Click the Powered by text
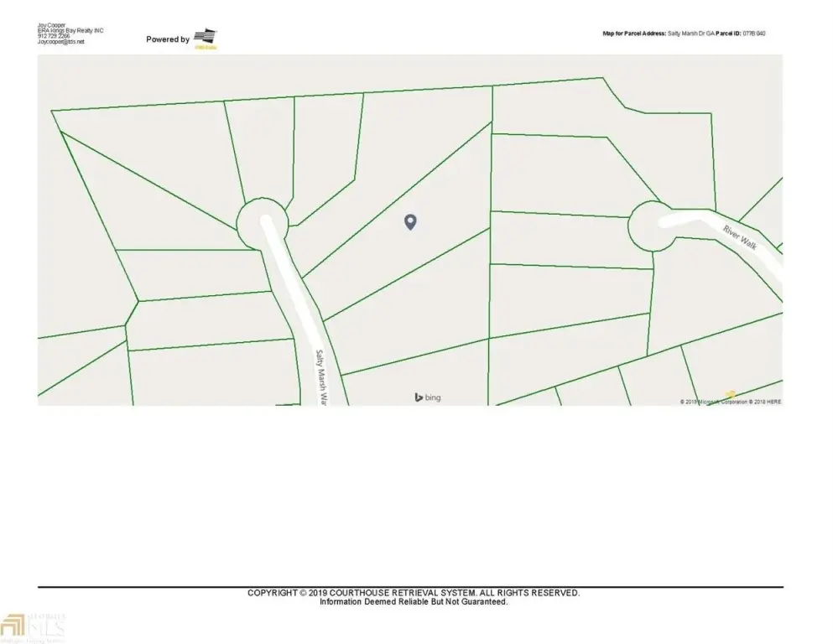The height and width of the screenshot is (644, 833). [x=168, y=39]
